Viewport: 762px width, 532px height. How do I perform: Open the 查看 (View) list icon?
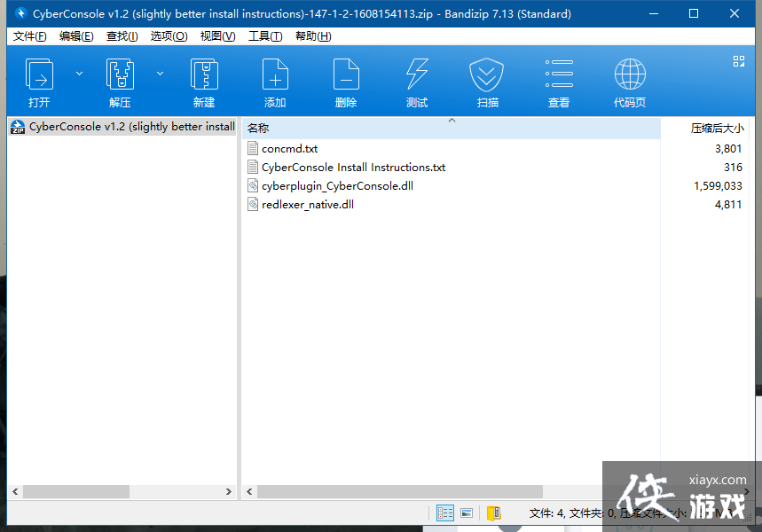pos(559,75)
